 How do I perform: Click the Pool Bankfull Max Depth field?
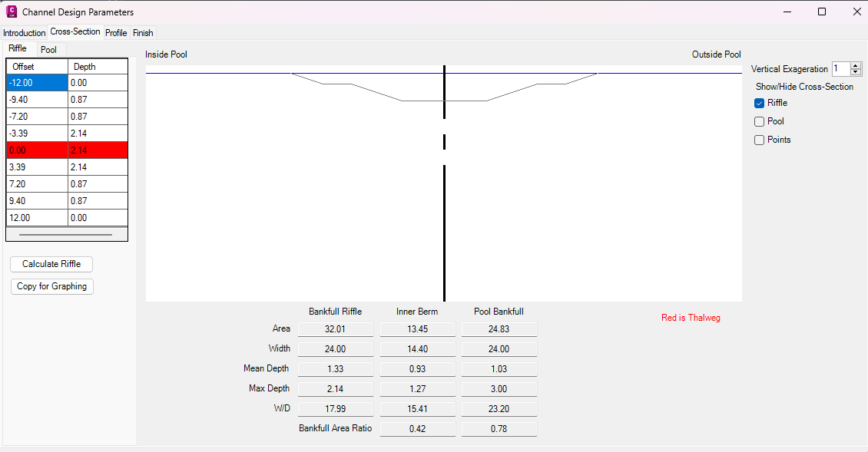[x=499, y=389]
